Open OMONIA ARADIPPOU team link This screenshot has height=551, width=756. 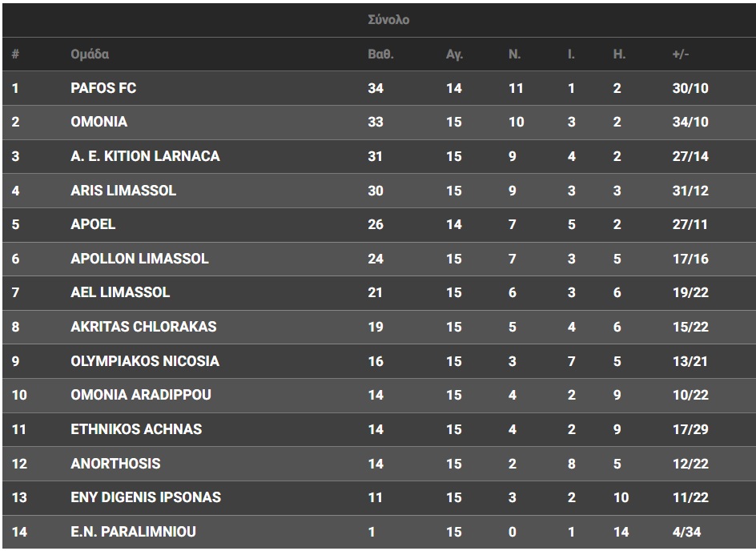tap(141, 395)
